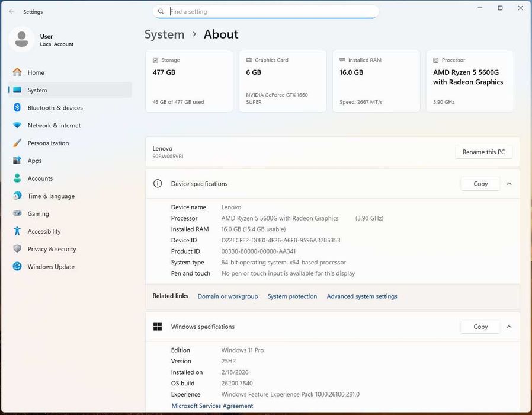Select the Gaming category
The width and height of the screenshot is (532, 415).
click(x=70, y=213)
